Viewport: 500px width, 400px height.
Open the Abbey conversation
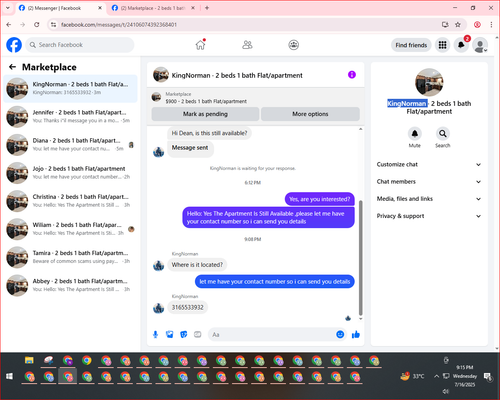click(x=70, y=285)
